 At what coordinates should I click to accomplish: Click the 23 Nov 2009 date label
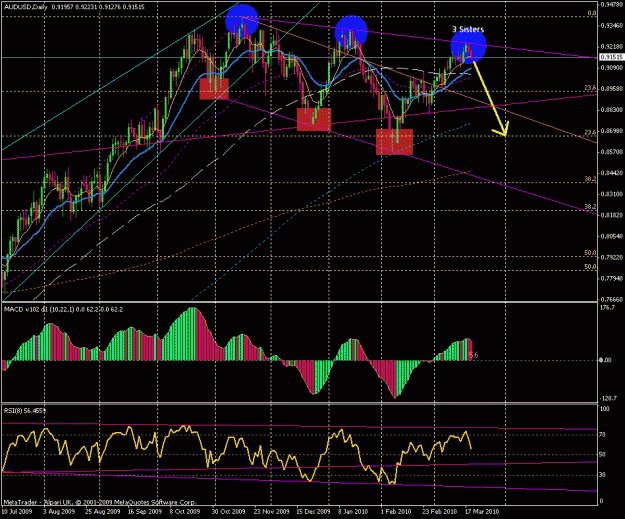click(x=271, y=511)
